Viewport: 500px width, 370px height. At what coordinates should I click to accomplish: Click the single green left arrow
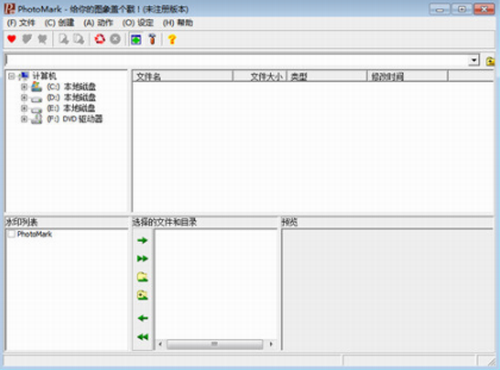tap(143, 318)
